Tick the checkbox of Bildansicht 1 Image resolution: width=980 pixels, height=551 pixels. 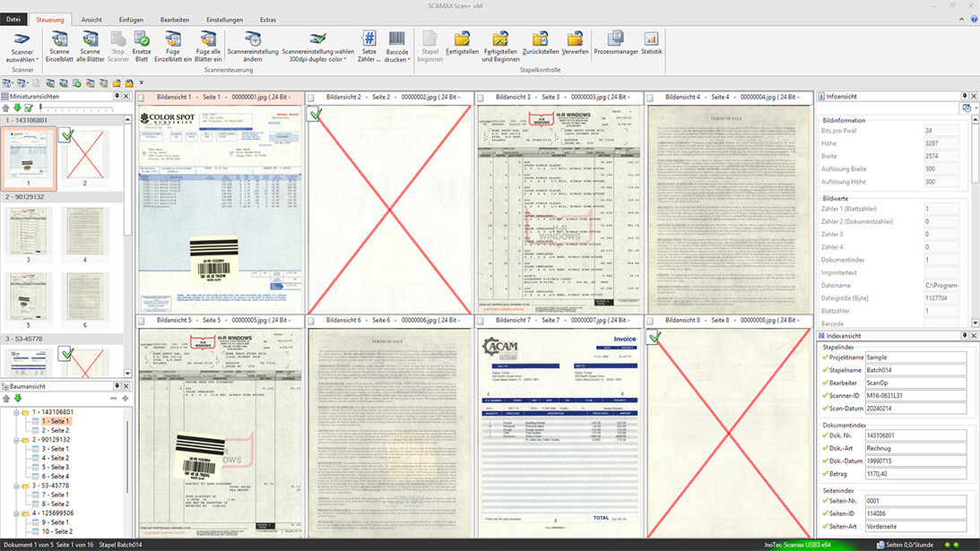[x=143, y=97]
